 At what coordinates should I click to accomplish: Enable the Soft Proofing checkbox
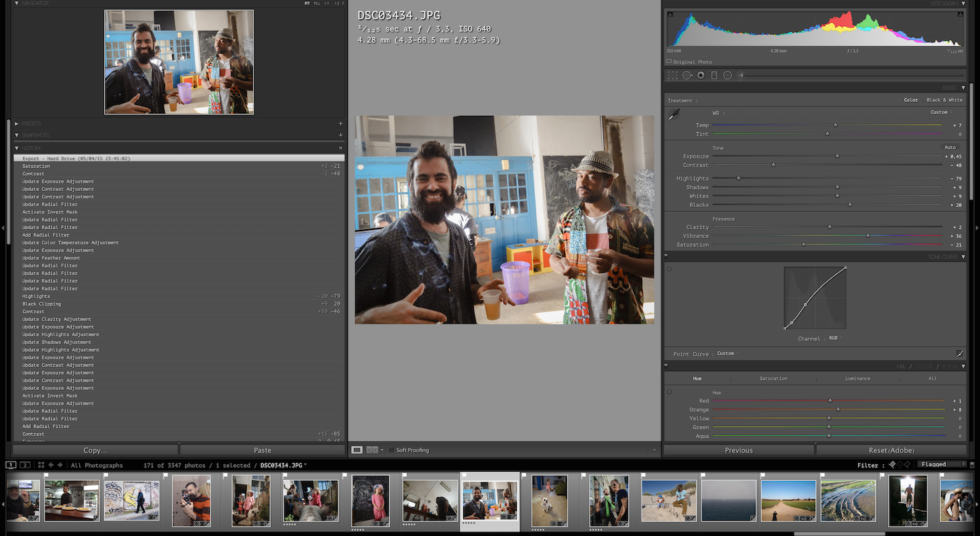coord(391,450)
